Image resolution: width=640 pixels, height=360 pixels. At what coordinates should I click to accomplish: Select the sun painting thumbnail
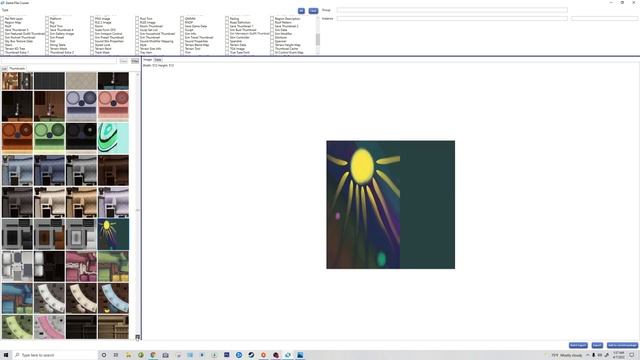[x=113, y=234]
